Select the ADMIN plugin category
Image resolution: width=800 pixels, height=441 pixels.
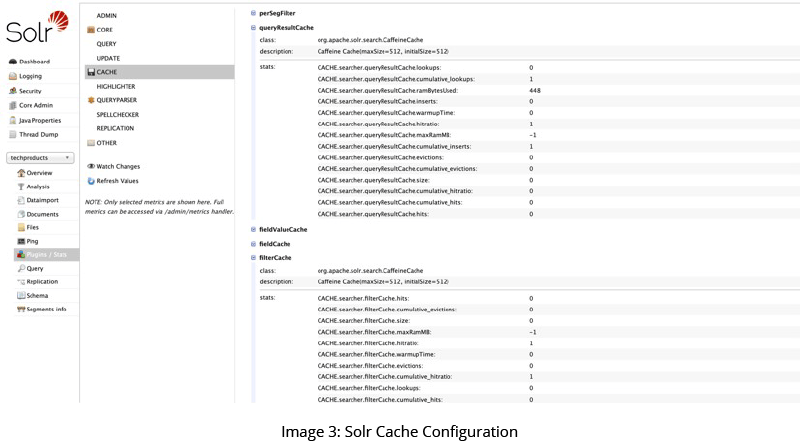click(x=107, y=16)
